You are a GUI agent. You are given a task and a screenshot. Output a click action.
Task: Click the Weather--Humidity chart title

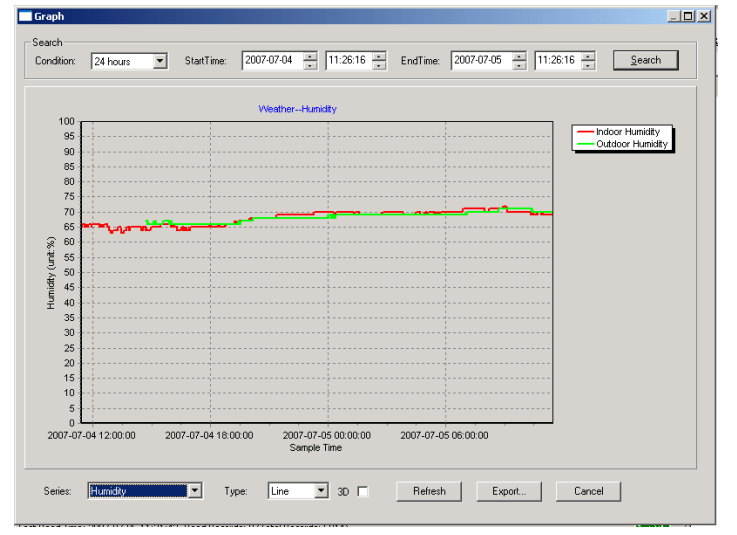[298, 109]
